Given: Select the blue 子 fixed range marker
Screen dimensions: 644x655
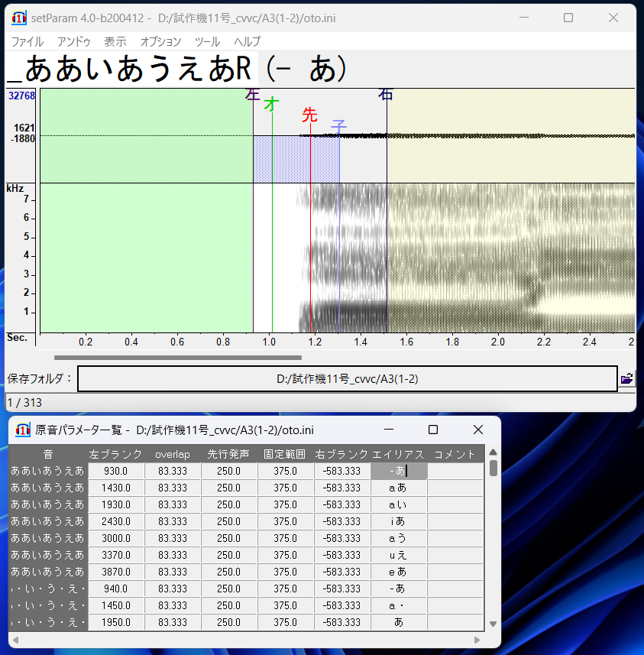Looking at the screenshot, I should point(338,126).
